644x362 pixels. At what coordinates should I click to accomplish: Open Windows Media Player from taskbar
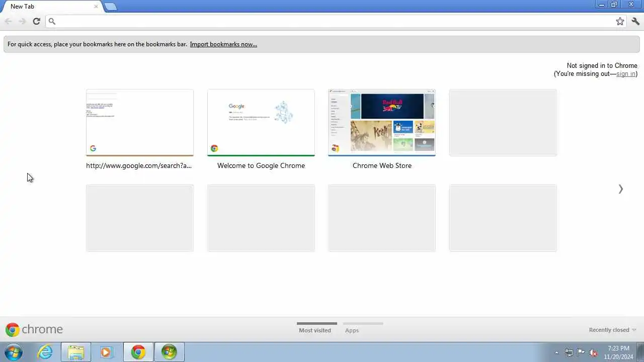pos(106,352)
